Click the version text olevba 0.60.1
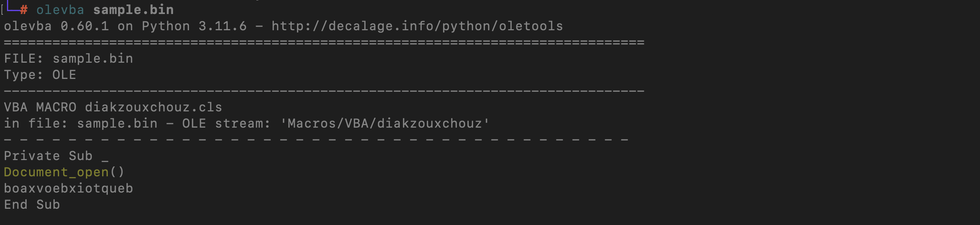The width and height of the screenshot is (980, 225). tap(56, 26)
